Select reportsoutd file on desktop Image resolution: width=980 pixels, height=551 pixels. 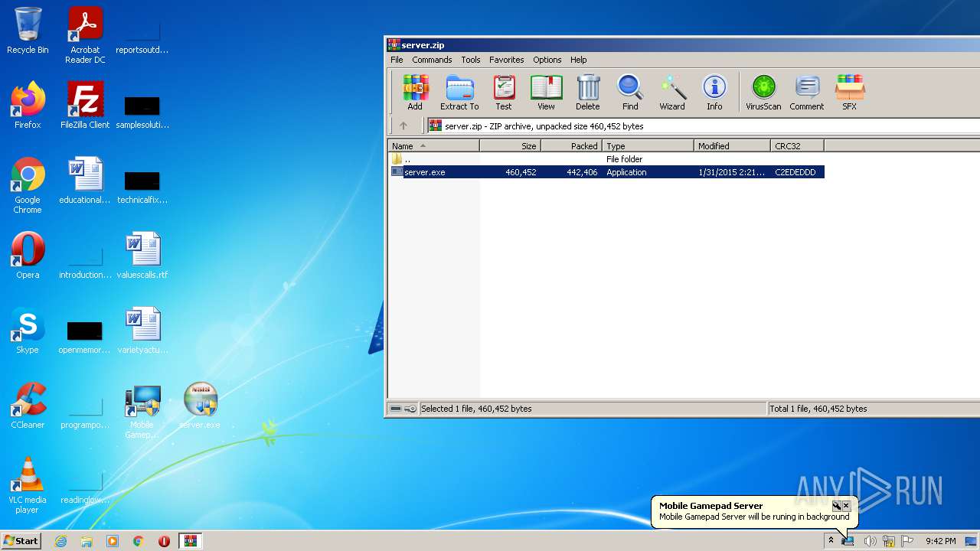[142, 35]
